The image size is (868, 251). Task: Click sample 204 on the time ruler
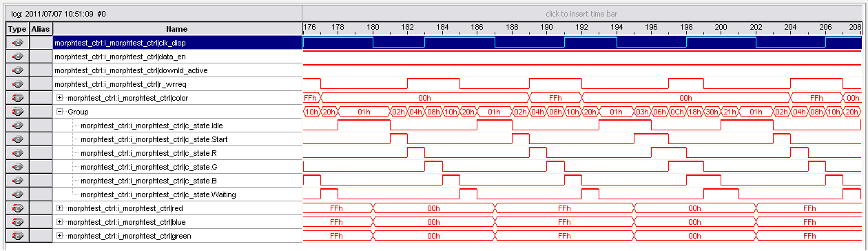pyautogui.click(x=790, y=28)
